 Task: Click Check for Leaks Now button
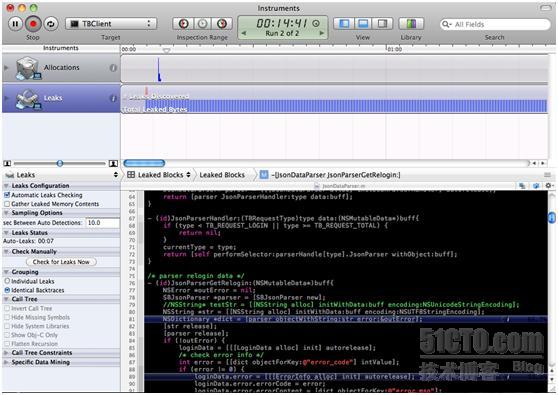pyautogui.click(x=61, y=262)
